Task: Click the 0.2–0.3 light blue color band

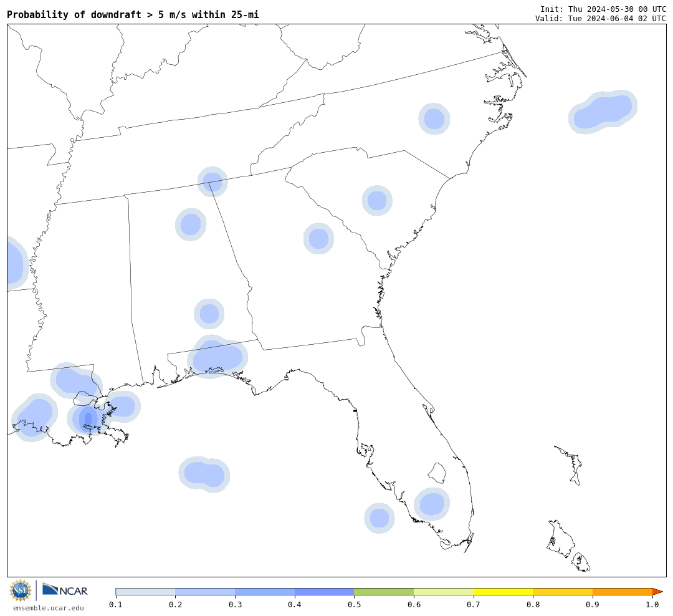Action: pyautogui.click(x=205, y=592)
